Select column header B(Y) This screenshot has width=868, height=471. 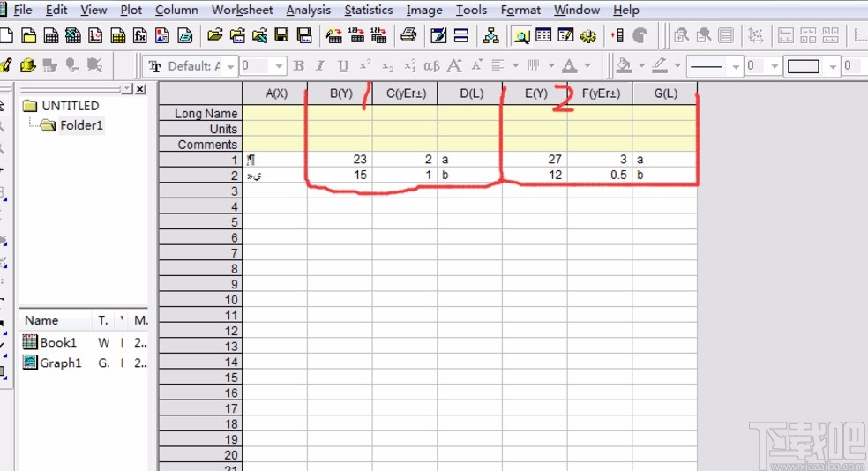tap(340, 93)
